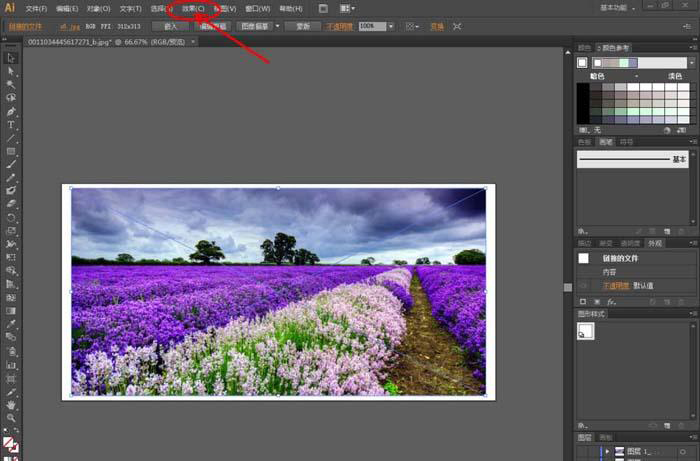Viewport: 700px width, 461px height.
Task: Open the 文件(F) menu
Action: tap(36, 9)
